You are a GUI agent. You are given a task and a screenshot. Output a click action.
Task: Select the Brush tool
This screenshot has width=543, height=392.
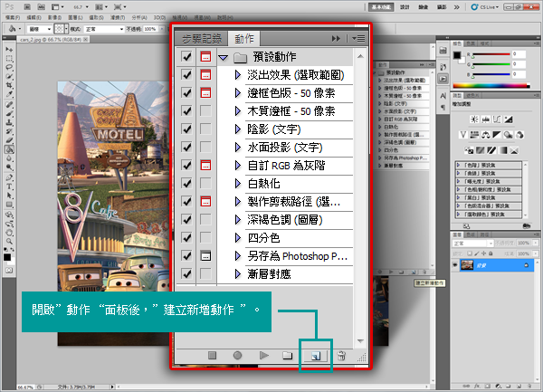pos(9,113)
